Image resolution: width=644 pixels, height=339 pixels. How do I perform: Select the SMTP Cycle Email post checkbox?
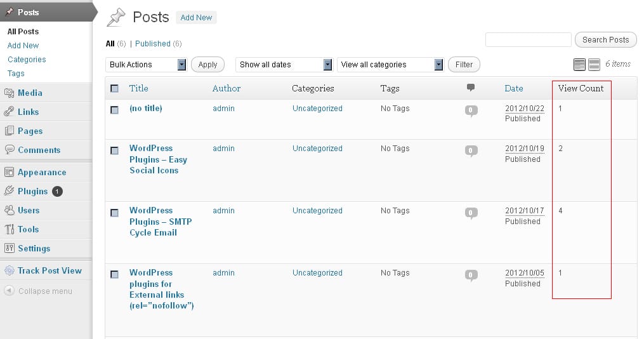(115, 211)
